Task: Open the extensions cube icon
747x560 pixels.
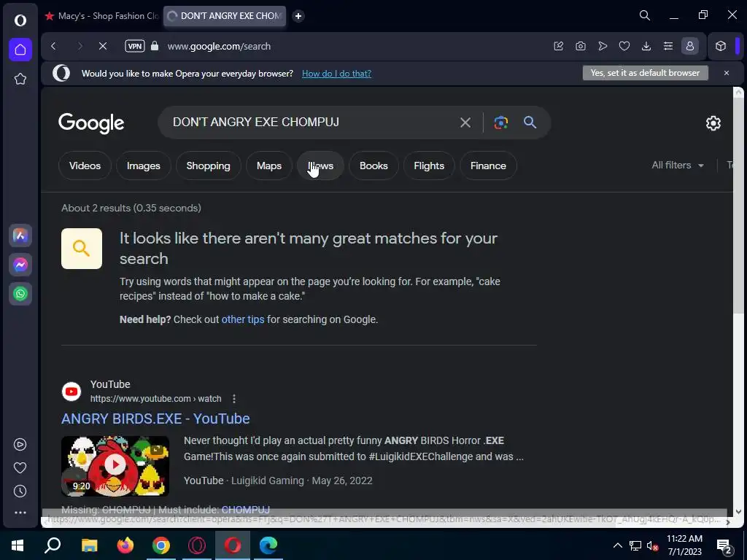Action: [x=721, y=46]
